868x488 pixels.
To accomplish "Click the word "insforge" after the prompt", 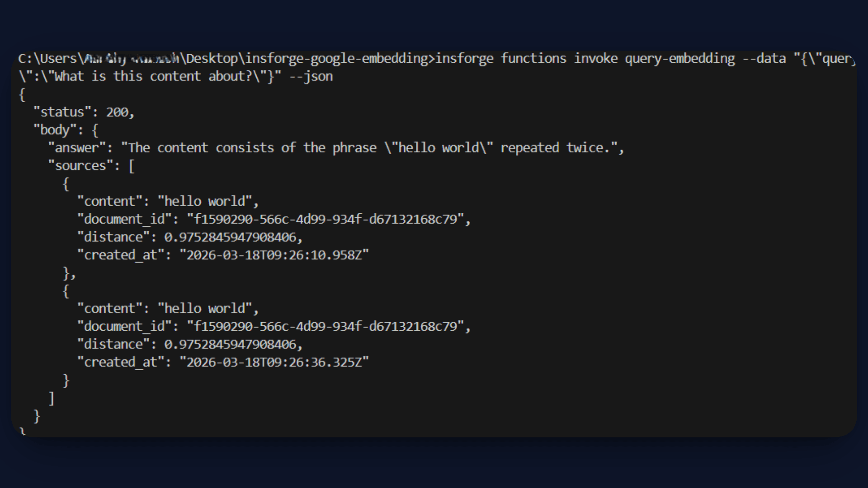I will tap(464, 59).
